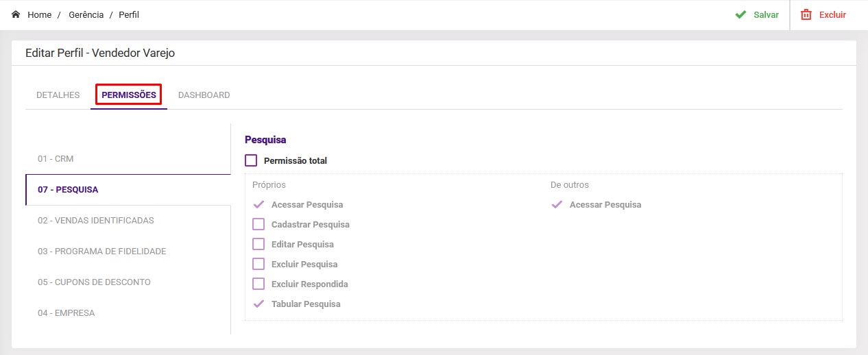
Task: Select 03 - Programa de Fidelidade
Action: tap(102, 252)
